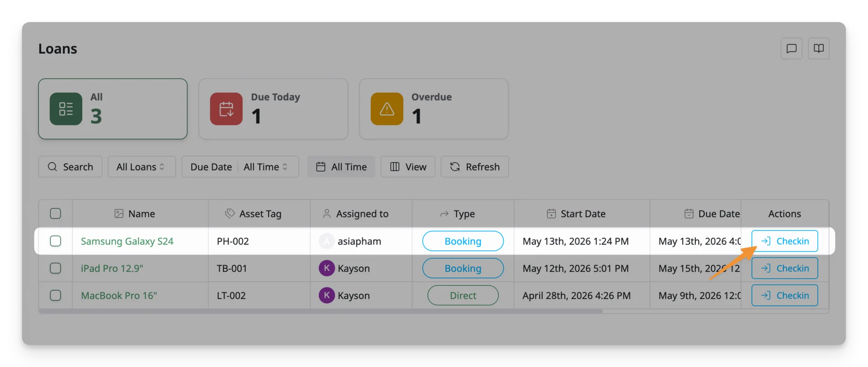Click the Overdue warning triangle icon
868x367 pixels.
pyautogui.click(x=387, y=109)
